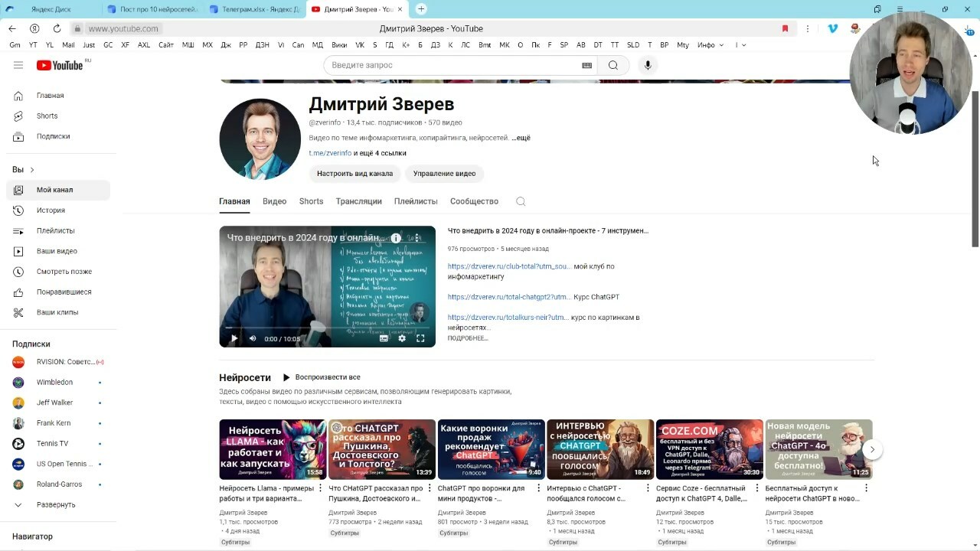Click the www.youtube.com address bar
The width and height of the screenshot is (980, 551).
(122, 28)
